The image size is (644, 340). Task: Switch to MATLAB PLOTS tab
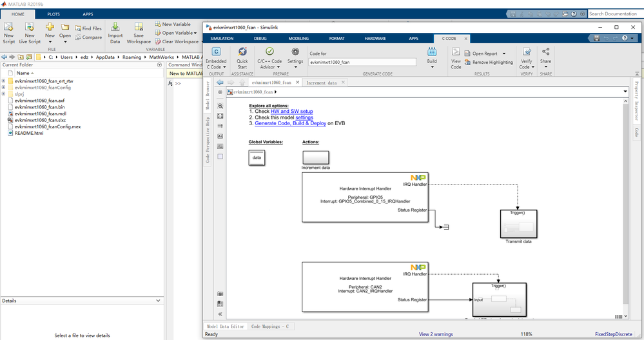point(54,14)
